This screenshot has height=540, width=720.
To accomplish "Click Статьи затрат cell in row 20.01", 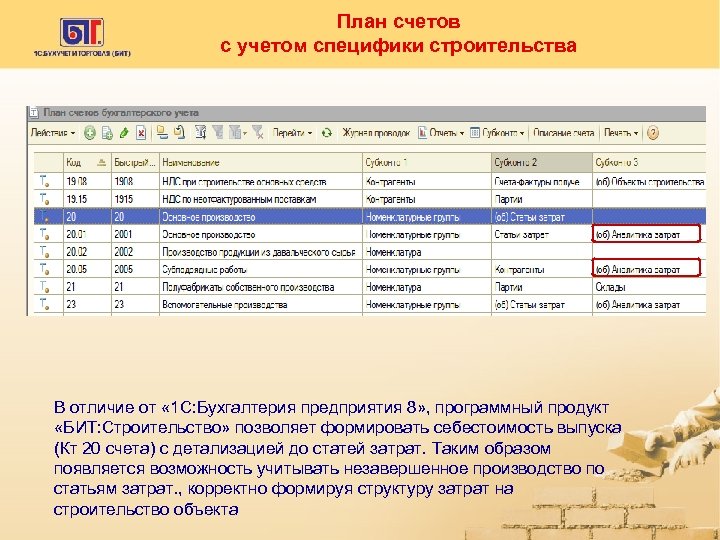I will [x=542, y=234].
